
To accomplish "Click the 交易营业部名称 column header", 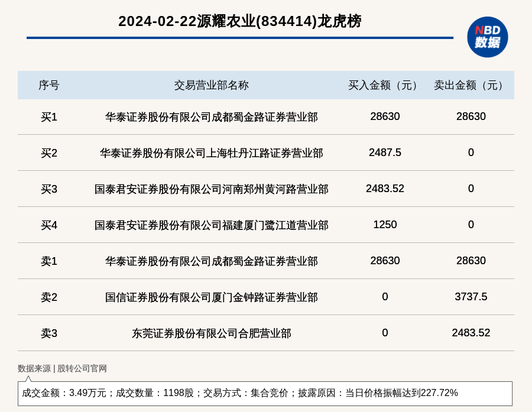I will (212, 85).
